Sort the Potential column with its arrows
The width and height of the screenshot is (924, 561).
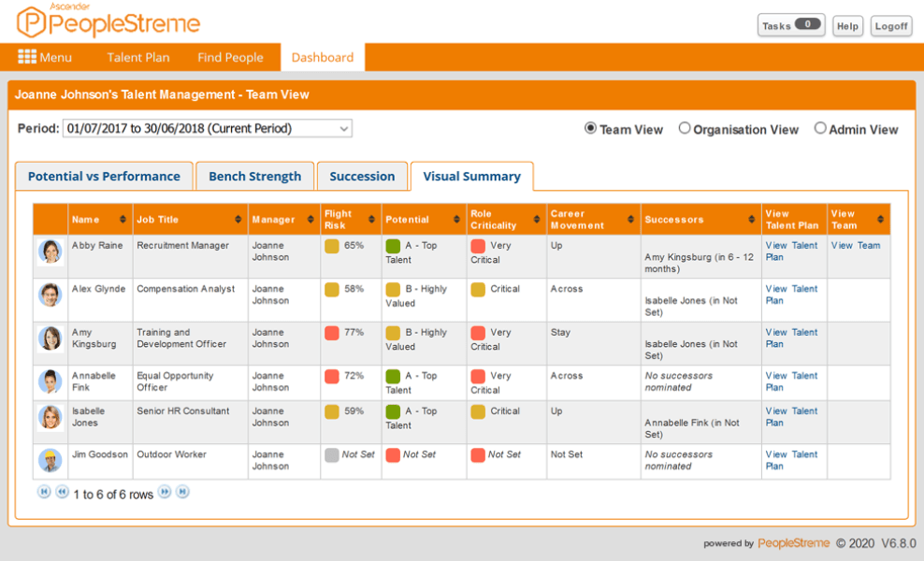(455, 218)
